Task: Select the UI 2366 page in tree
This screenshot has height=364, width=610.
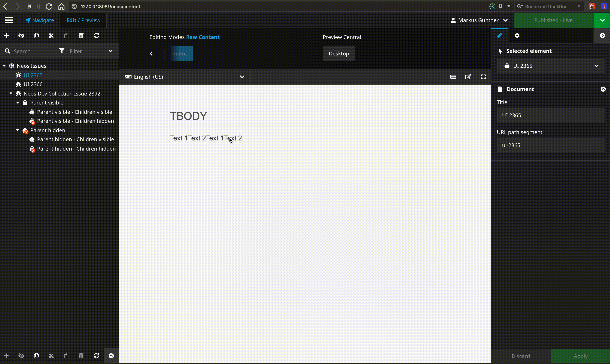Action: pos(33,84)
